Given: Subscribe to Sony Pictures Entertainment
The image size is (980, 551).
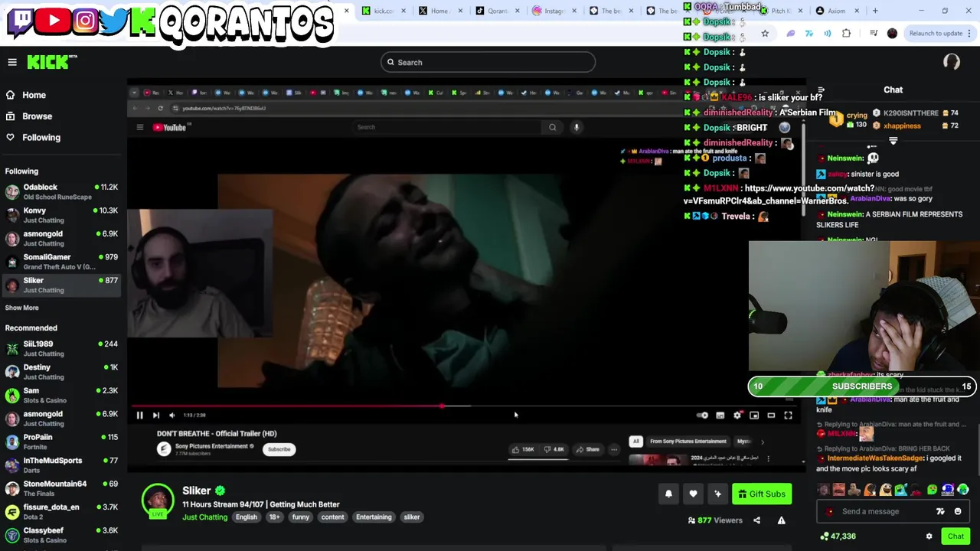Looking at the screenshot, I should click(279, 449).
